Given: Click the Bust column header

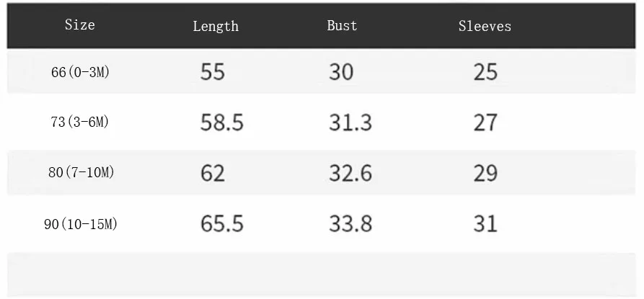Looking at the screenshot, I should (x=342, y=25).
